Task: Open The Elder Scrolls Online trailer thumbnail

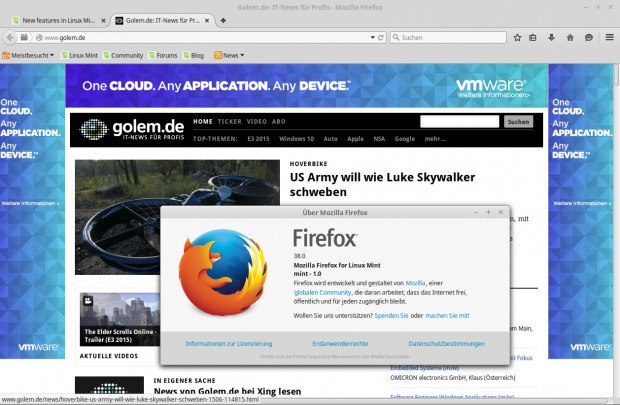Action: [x=120, y=319]
